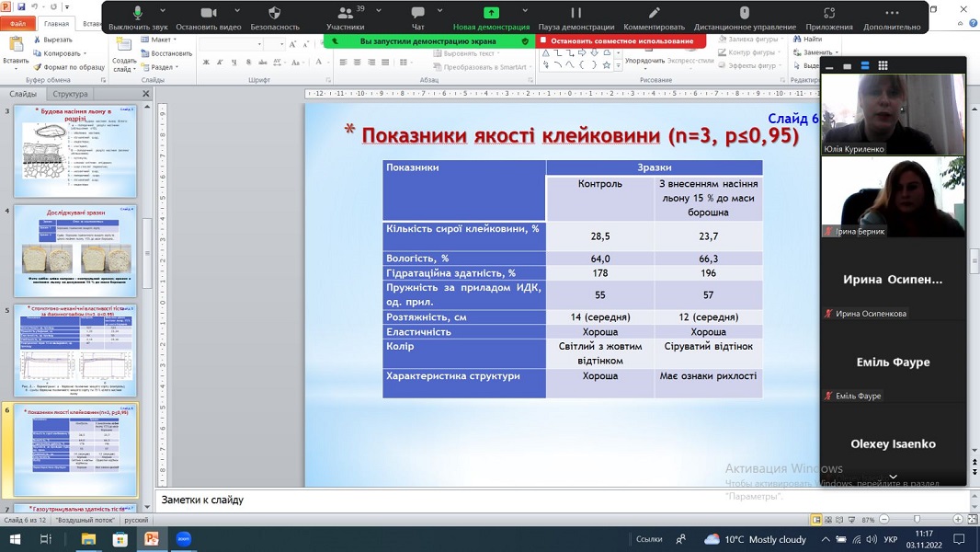Screen dimensions: 980x552
Task: Switch to slide sorter view in status bar
Action: tap(828, 520)
